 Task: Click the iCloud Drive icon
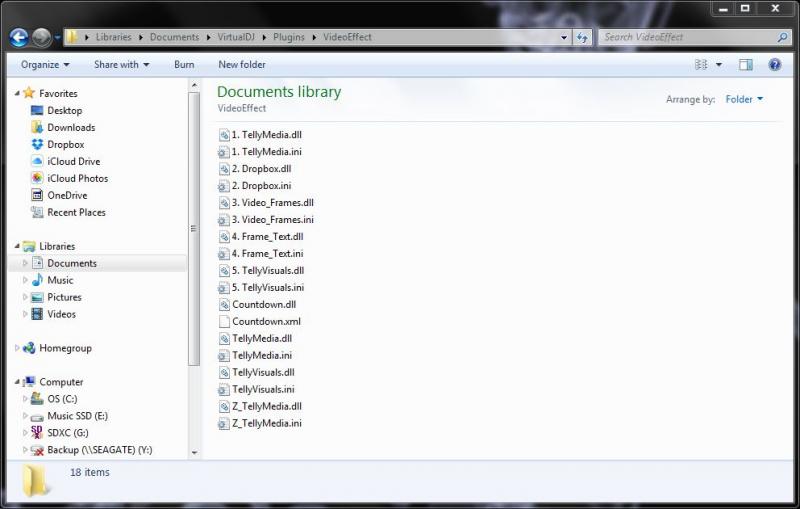(x=37, y=161)
